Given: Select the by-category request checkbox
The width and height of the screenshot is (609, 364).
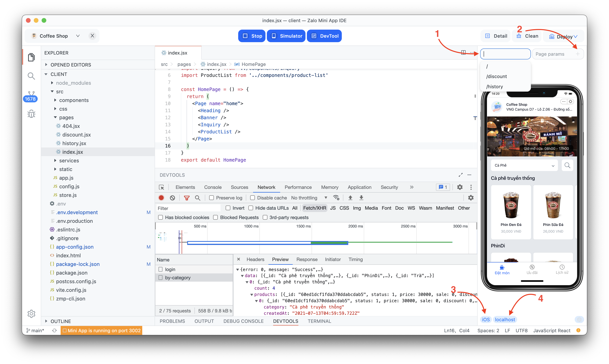Looking at the screenshot, I should (x=160, y=278).
